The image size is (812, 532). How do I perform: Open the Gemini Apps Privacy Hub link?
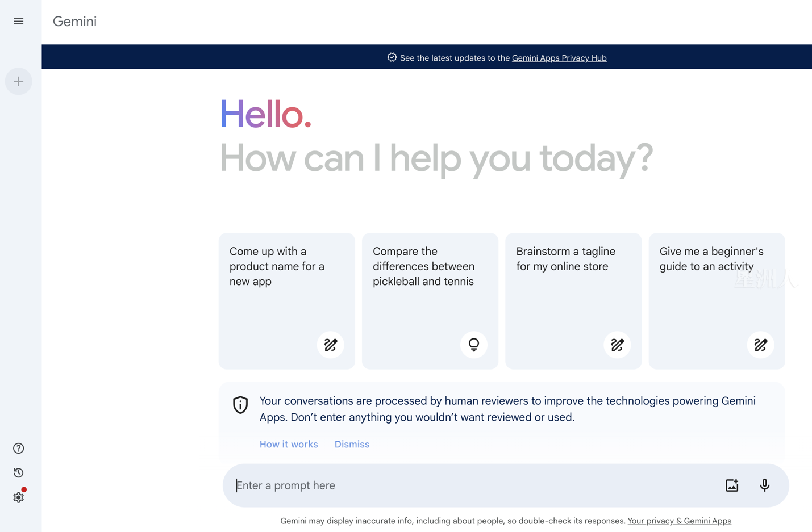point(559,58)
